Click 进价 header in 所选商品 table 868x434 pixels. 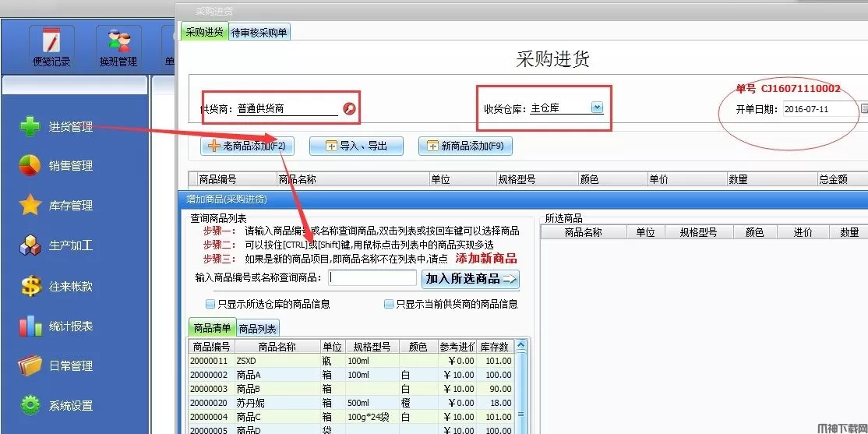click(x=803, y=232)
